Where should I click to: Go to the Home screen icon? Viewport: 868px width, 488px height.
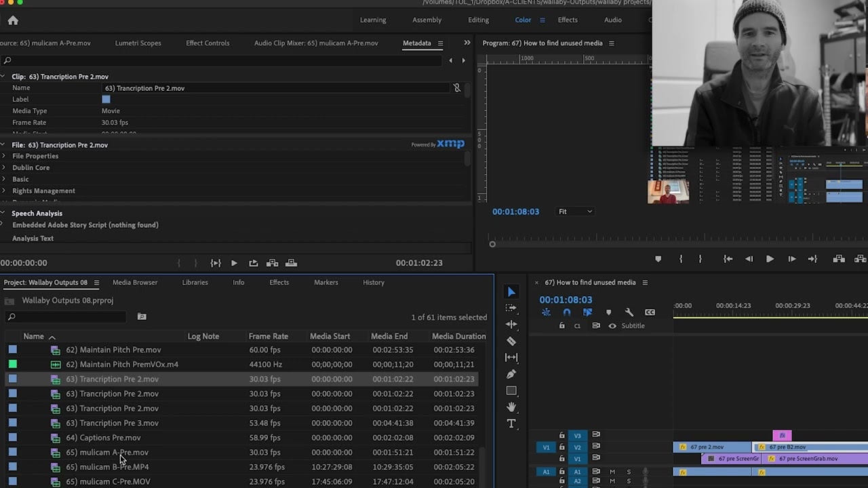13,20
